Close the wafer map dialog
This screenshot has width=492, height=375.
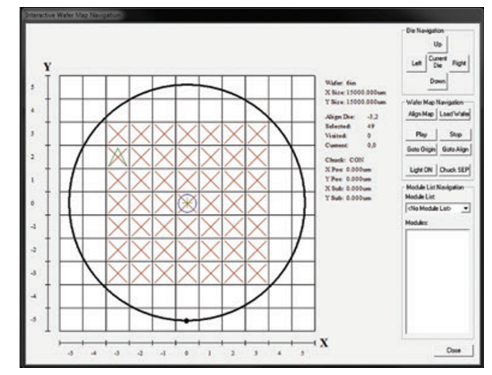click(454, 350)
